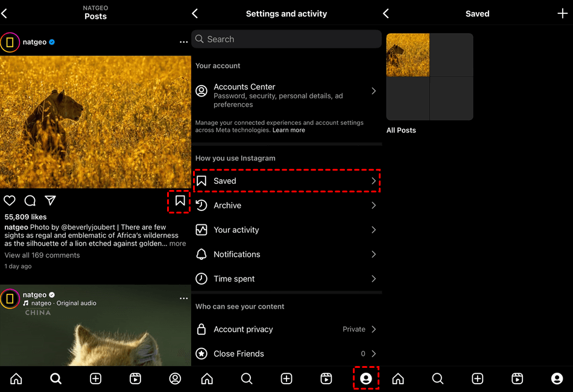Open the Saved menu item
This screenshot has width=573, height=392.
(x=286, y=181)
